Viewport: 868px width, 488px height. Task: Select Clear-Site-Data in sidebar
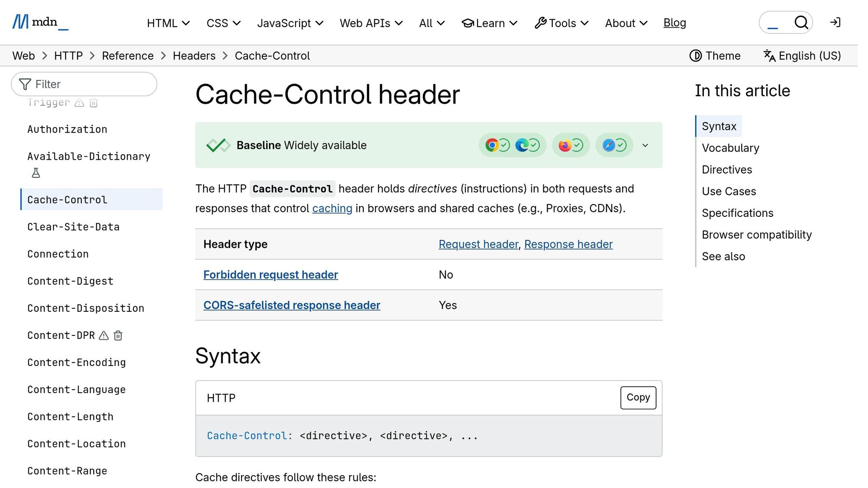click(73, 227)
